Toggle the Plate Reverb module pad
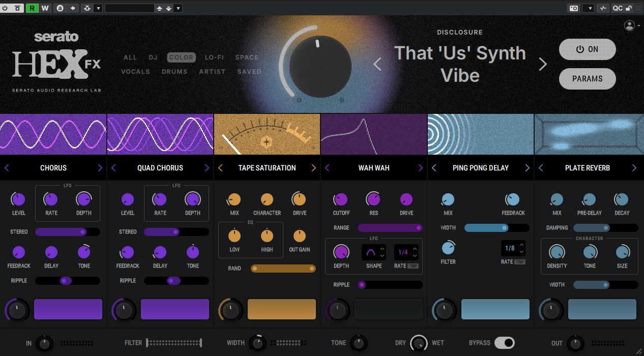Image resolution: width=644 pixels, height=356 pixels. [x=602, y=309]
